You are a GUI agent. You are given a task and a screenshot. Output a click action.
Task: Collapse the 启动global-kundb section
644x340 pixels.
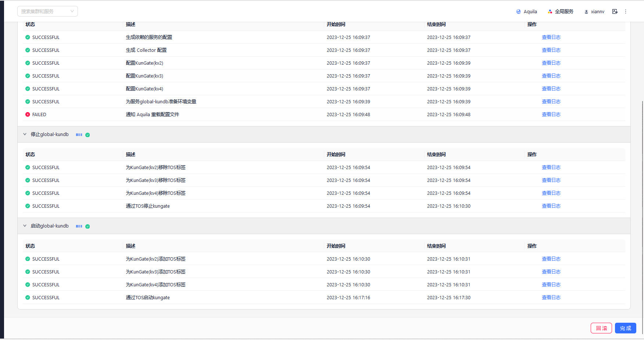(x=25, y=226)
